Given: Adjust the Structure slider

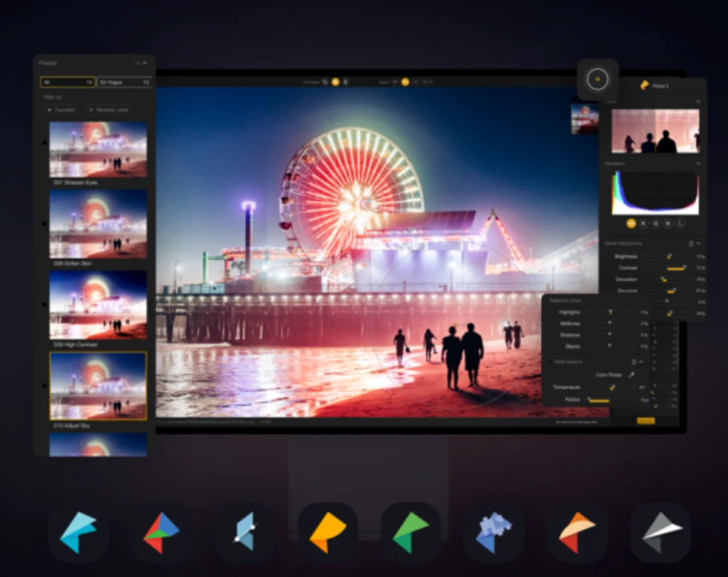Looking at the screenshot, I should pos(667,291).
